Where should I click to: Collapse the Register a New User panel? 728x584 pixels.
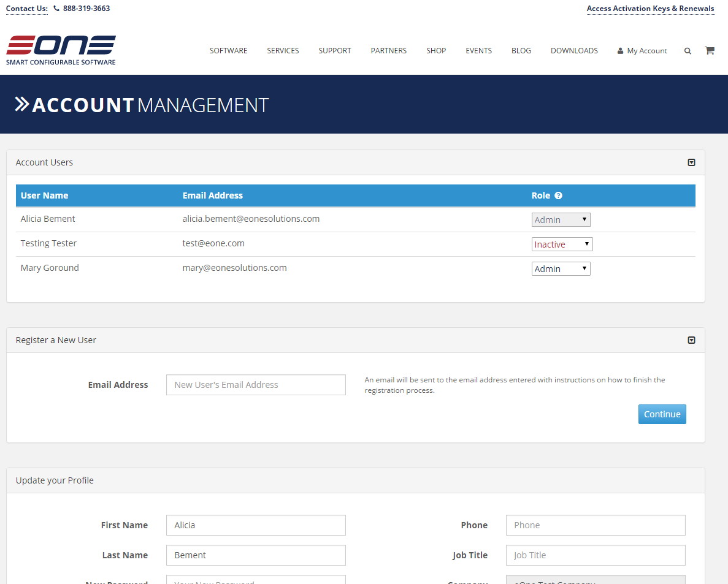click(691, 340)
